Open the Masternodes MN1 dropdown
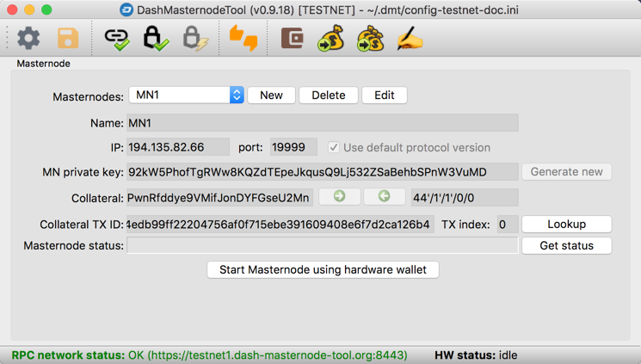This screenshot has height=364, width=641. tap(187, 95)
